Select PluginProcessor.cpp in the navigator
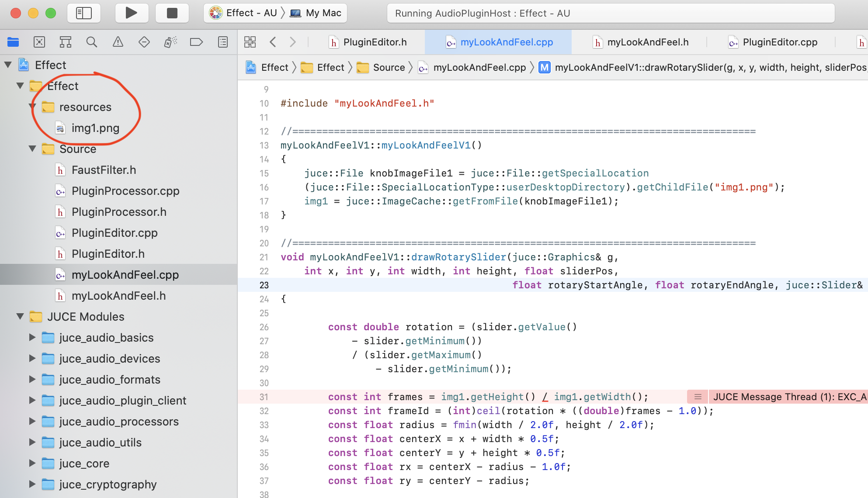Viewport: 868px width, 498px height. [x=125, y=191]
